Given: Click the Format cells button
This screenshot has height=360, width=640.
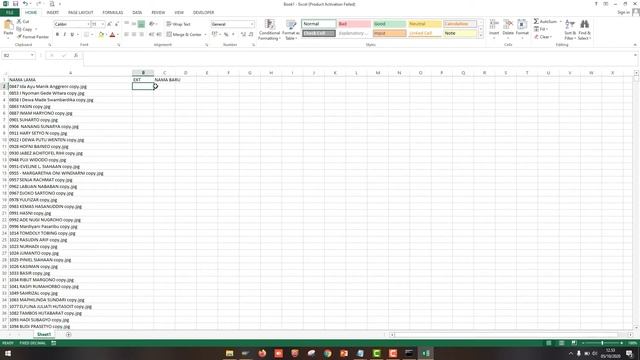Looking at the screenshot, I should [522, 28].
